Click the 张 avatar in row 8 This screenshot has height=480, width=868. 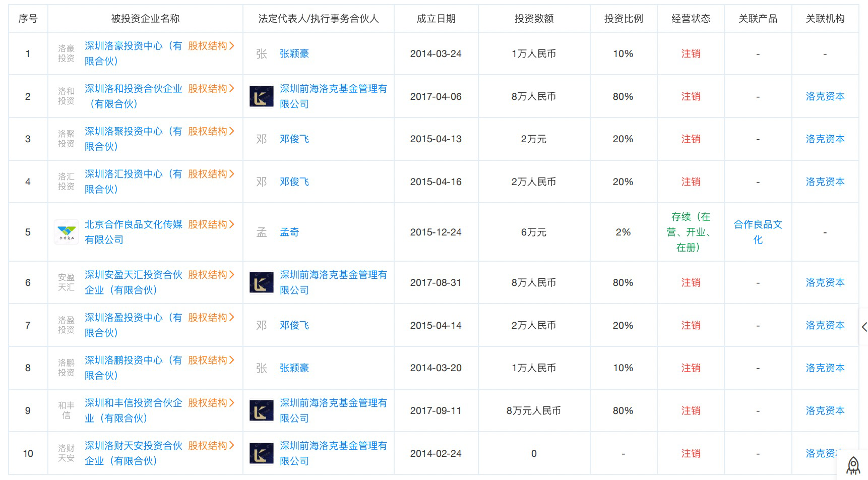click(x=262, y=369)
